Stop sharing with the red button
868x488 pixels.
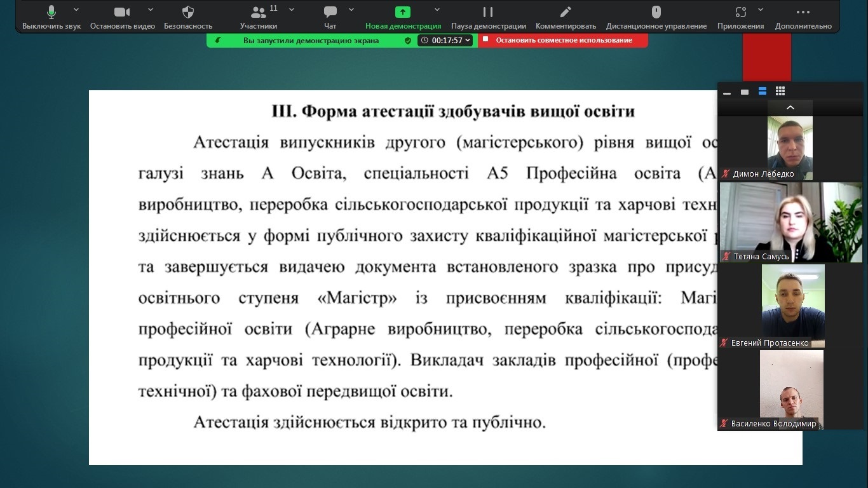(x=563, y=40)
